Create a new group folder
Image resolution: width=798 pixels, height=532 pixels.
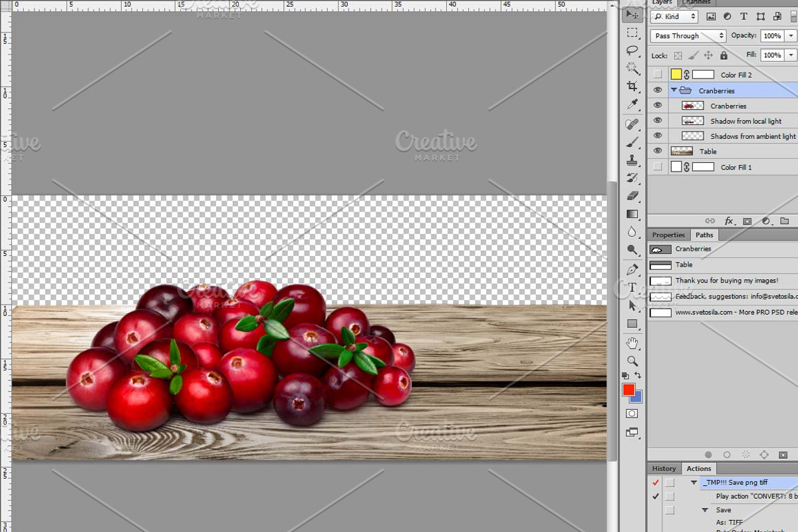click(x=785, y=221)
